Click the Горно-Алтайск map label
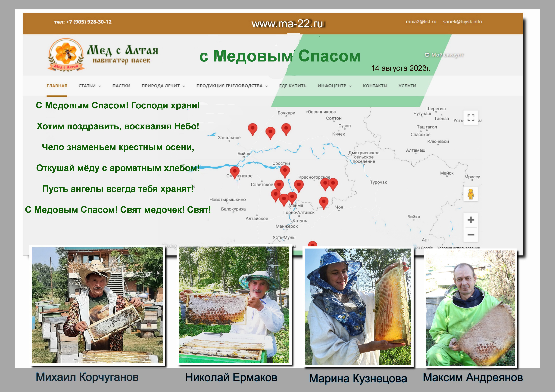The height and width of the screenshot is (392, 555). tap(299, 212)
